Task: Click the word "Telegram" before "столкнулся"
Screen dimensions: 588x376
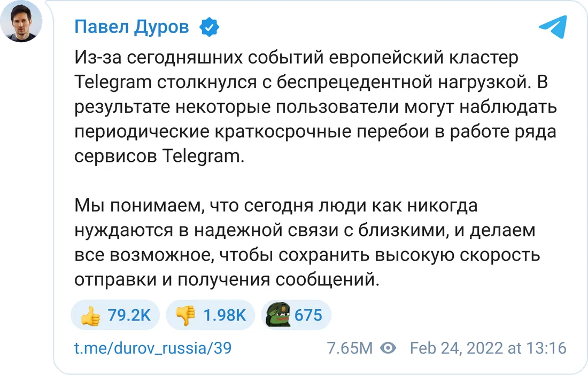Action: point(113,82)
